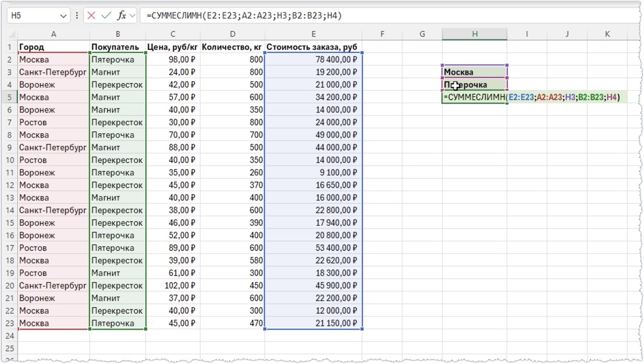This screenshot has width=644, height=364.
Task: Click the Покупатель header cell
Action: pos(118,47)
